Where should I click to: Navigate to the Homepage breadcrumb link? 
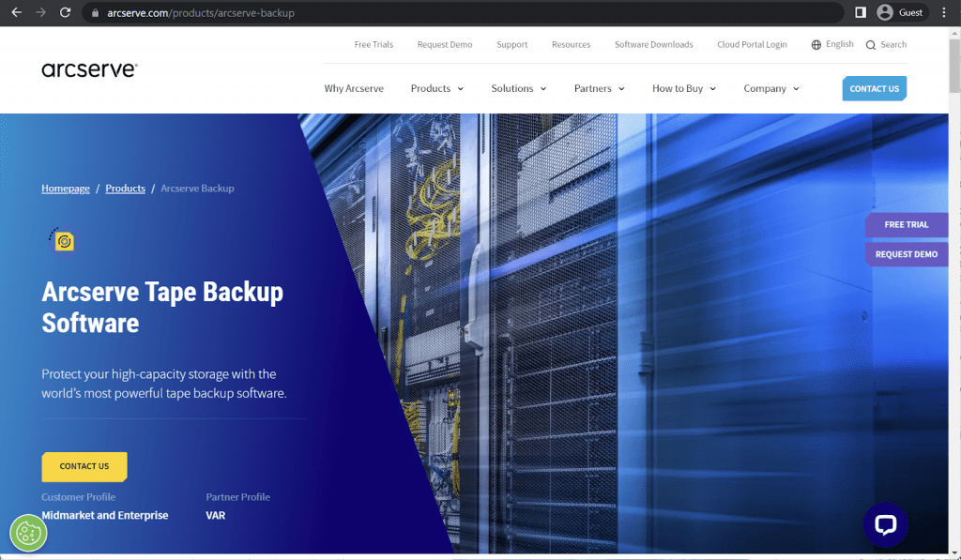tap(65, 188)
